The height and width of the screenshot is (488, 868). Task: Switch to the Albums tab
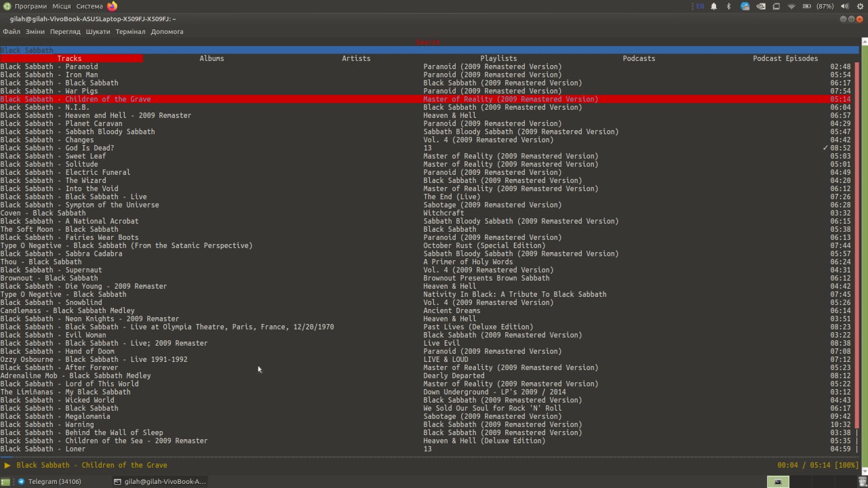pos(212,58)
